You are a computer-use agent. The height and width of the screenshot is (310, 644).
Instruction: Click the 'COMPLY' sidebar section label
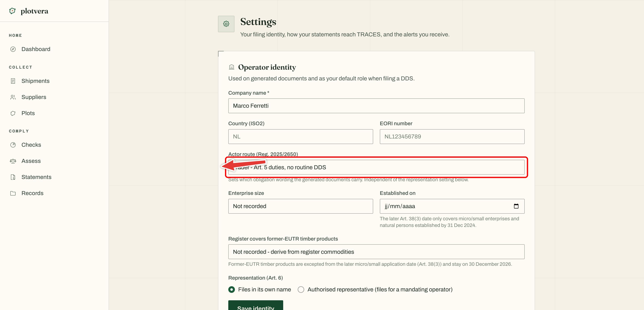click(19, 131)
